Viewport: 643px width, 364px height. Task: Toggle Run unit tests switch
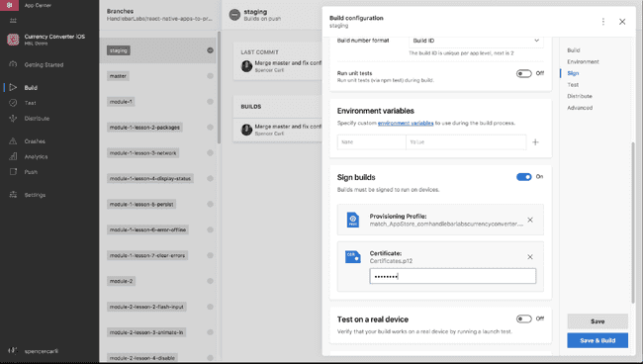[523, 74]
